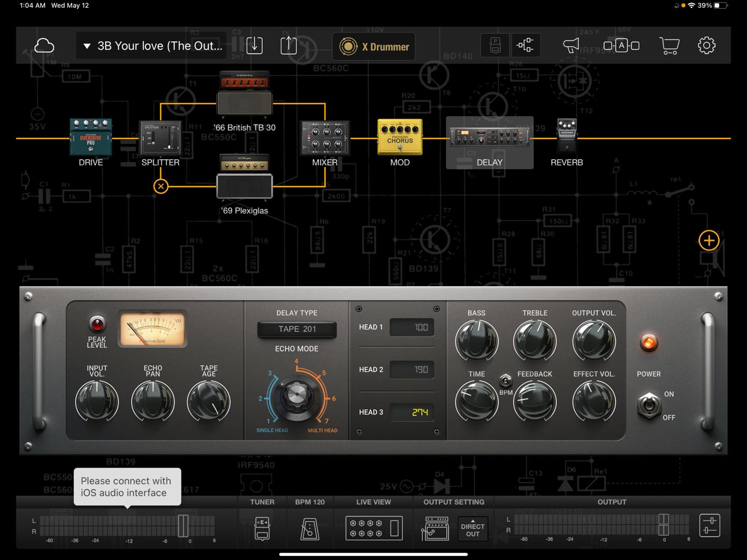This screenshot has width=747, height=560.
Task: Click the HEAD 3 value field 274
Action: [412, 412]
